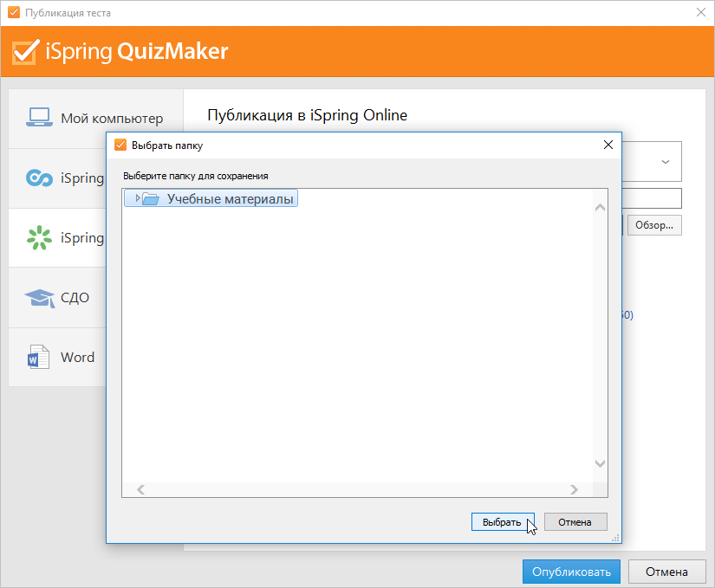
Task: Click the Выбрать button in folder dialog
Action: tap(503, 522)
